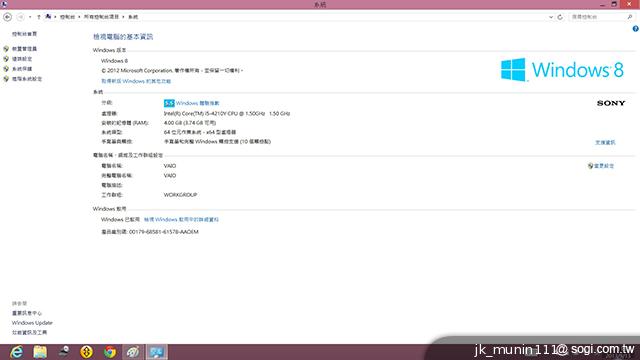Screen dimensions: 640x360
Task: Minimize the System window
Action: click(x=602, y=4)
